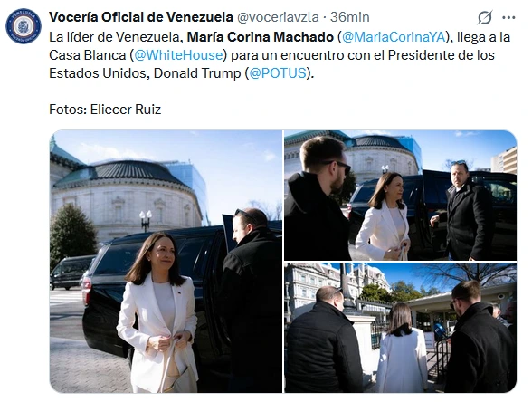Click the @POTUS mention link
This screenshot has width=532, height=402.
pyautogui.click(x=278, y=73)
